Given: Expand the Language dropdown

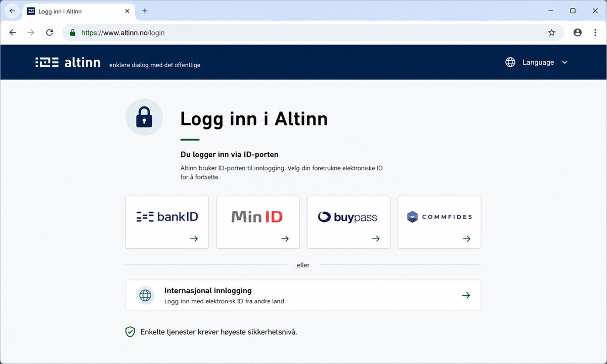Looking at the screenshot, I should point(537,62).
